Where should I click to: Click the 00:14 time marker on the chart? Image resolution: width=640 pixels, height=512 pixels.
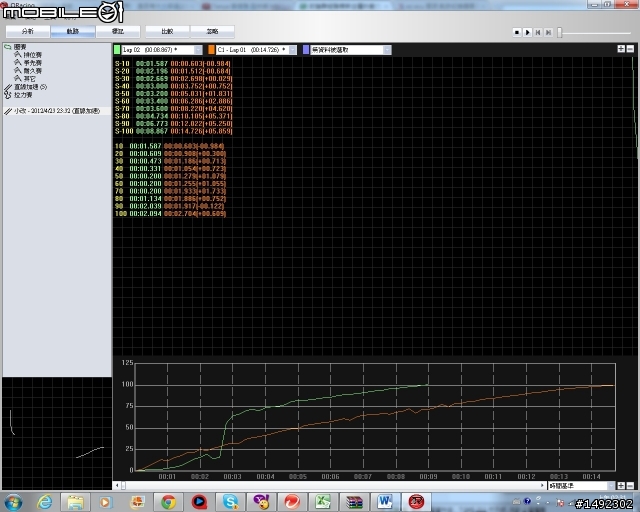coord(591,476)
